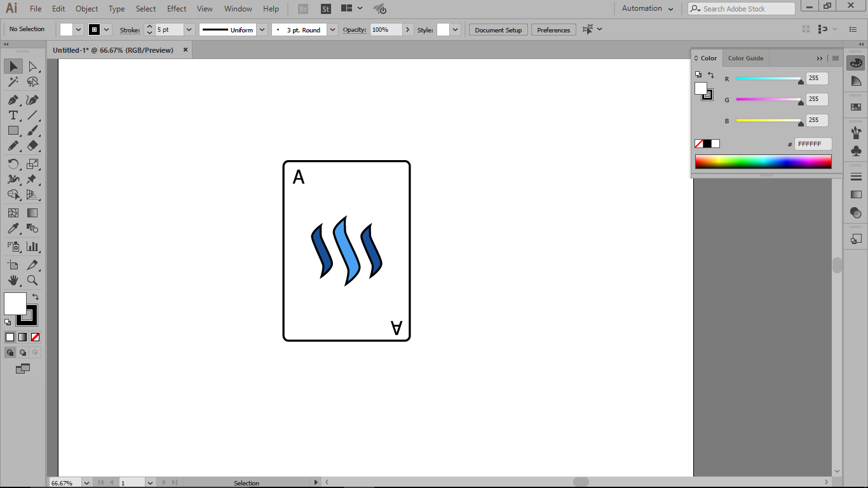Open the Swatches panel from the dock
The width and height of the screenshot is (868, 488).
pos(856,107)
